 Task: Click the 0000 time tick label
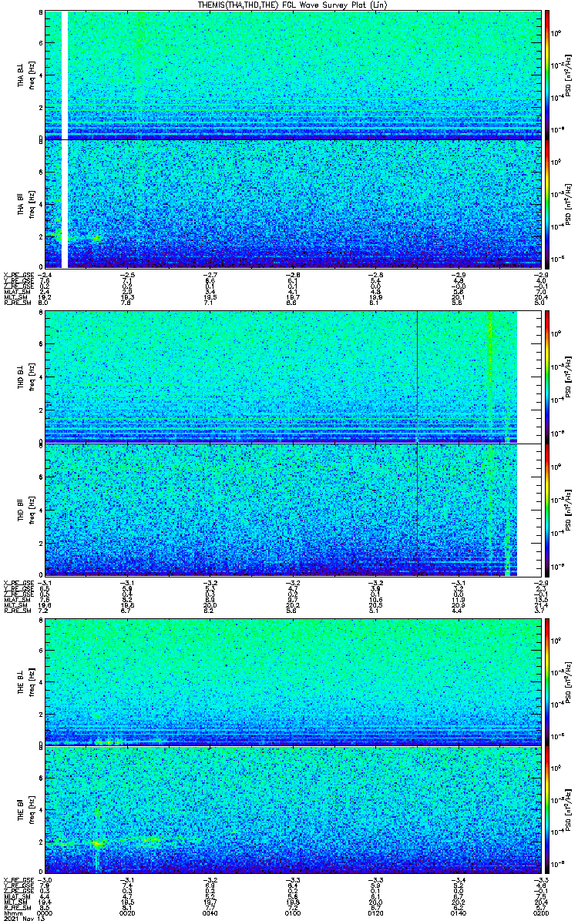[x=45, y=913]
